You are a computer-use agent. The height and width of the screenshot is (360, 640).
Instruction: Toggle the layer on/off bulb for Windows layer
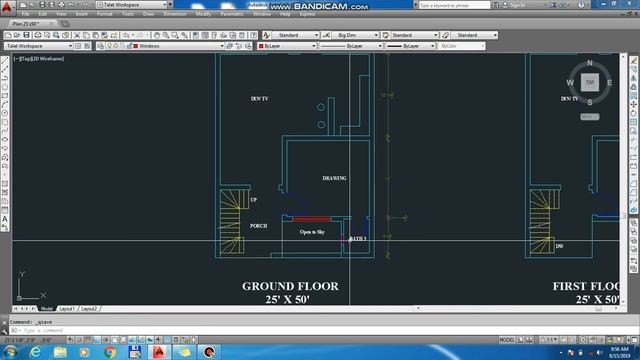(x=109, y=46)
